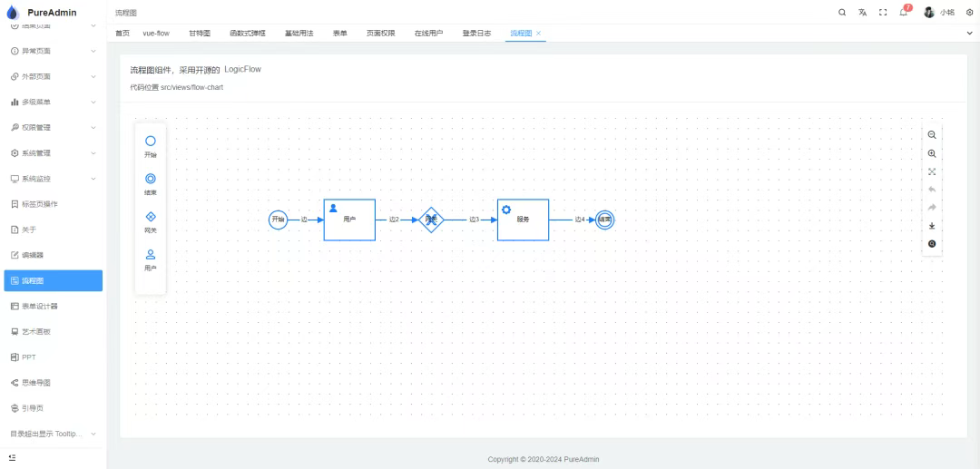This screenshot has width=980, height=469.
Task: Close the 流程图 tab
Action: coord(539,34)
